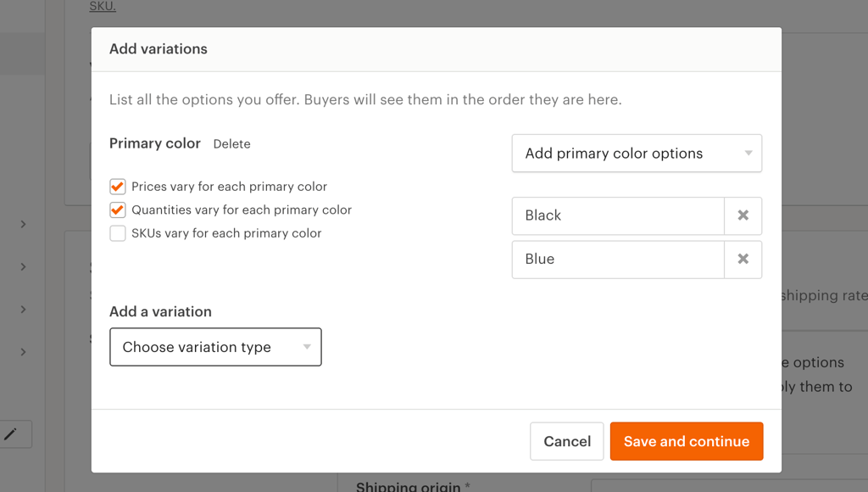Click the 'List all the options you offer' text
This screenshot has width=868, height=492.
coord(365,100)
